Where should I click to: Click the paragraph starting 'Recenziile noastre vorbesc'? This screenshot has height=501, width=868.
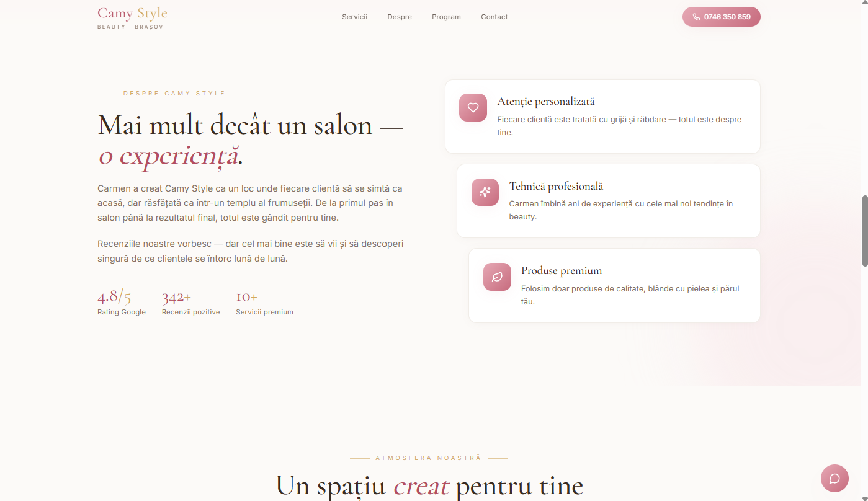[x=250, y=251]
